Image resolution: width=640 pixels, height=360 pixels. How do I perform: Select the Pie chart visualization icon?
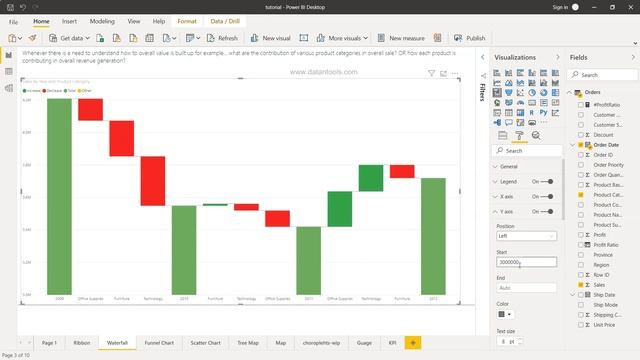pyautogui.click(x=532, y=93)
